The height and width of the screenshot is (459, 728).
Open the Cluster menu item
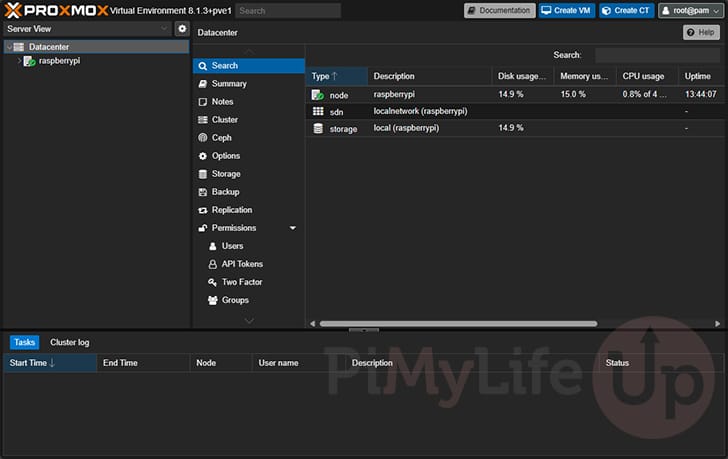(x=249, y=120)
